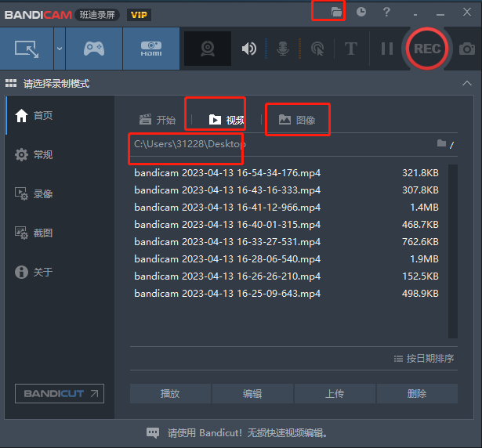Screen dimensions: 482x448
Task: Click the 编辑 button
Action: [x=252, y=393]
